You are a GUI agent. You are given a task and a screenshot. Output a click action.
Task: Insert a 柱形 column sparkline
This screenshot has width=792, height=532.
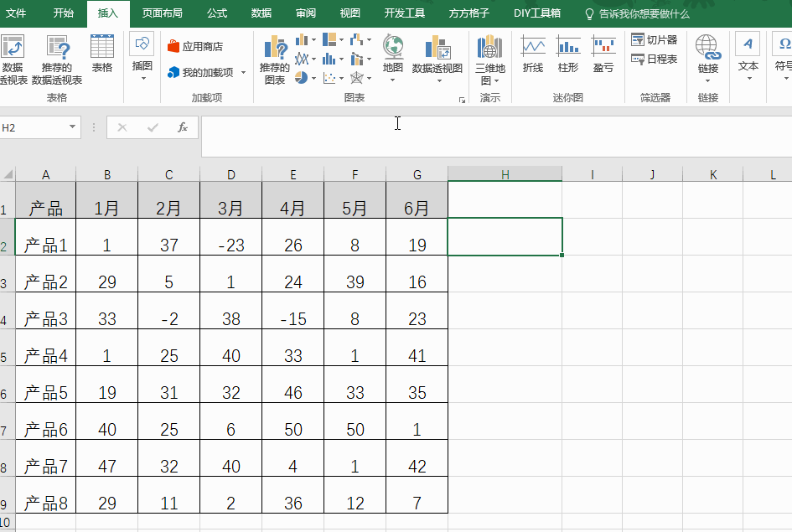[568, 54]
